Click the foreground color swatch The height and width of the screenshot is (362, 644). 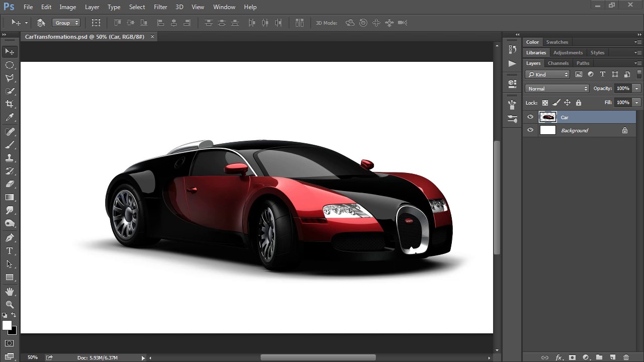(x=7, y=325)
